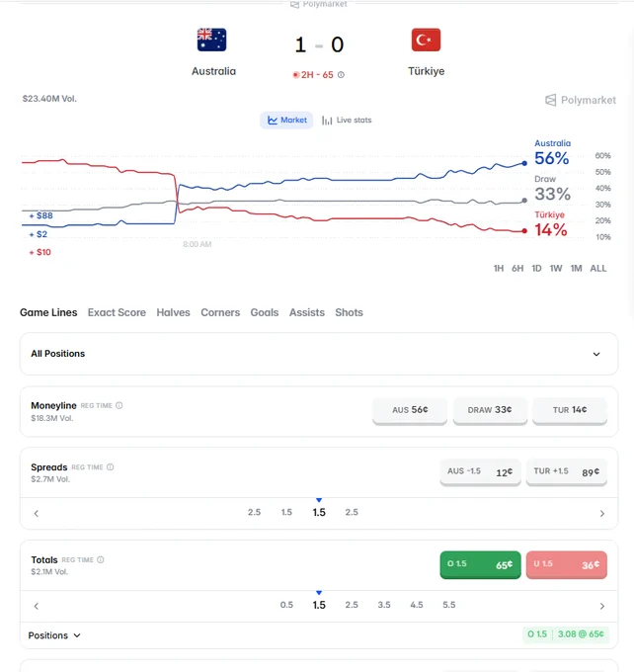The height and width of the screenshot is (672, 634).
Task: Switch chart view to Live stats
Action: pyautogui.click(x=347, y=121)
